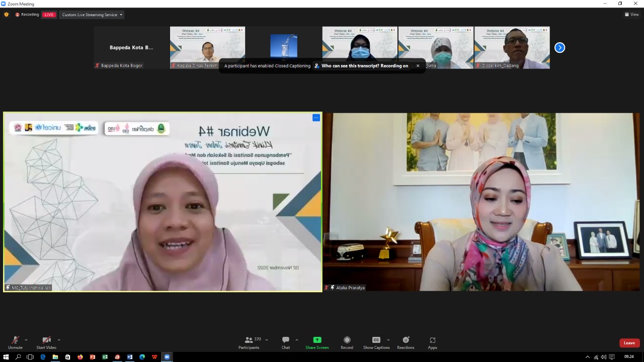Select the Kepala Dinas Perkim video thumbnail
This screenshot has width=644, height=362.
207,48
